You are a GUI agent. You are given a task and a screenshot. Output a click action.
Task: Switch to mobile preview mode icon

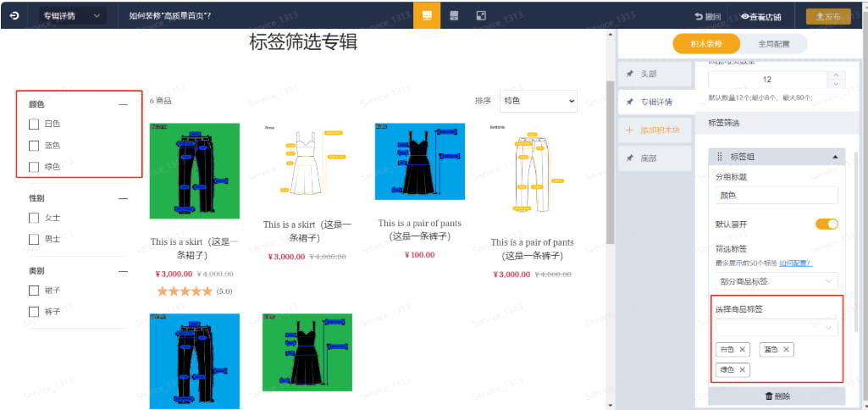[454, 15]
